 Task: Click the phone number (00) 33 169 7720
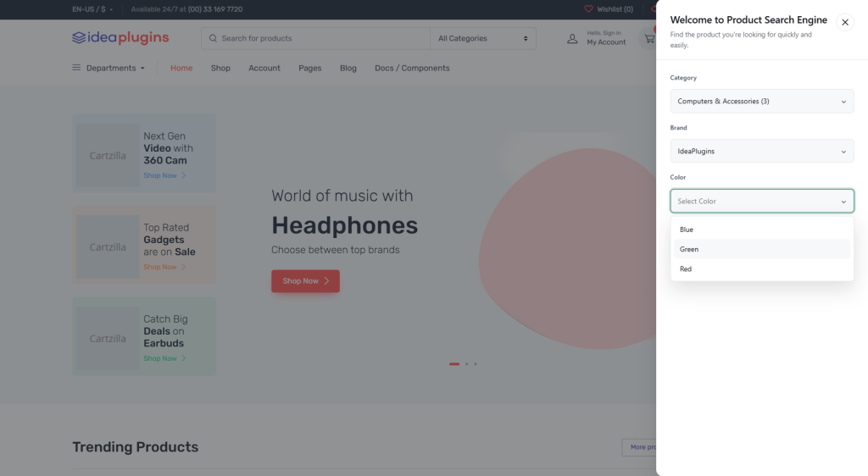[215, 8]
